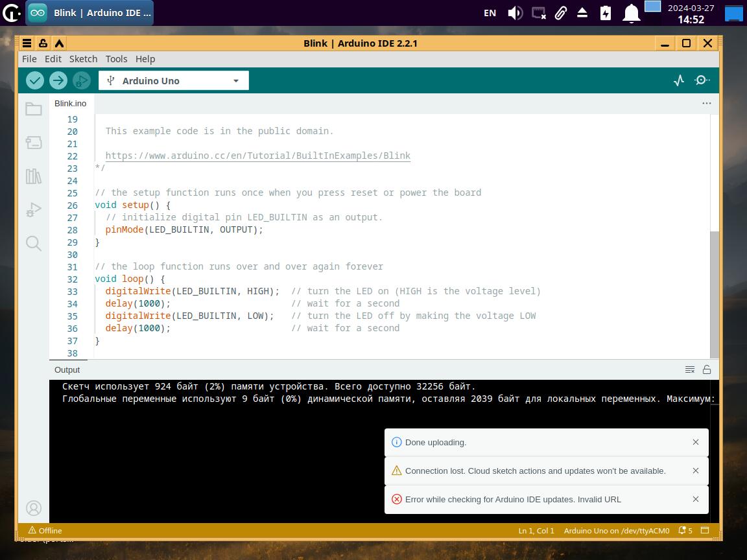747x560 pixels.
Task: Click the Verify sketch checkmark button
Action: pyautogui.click(x=35, y=80)
